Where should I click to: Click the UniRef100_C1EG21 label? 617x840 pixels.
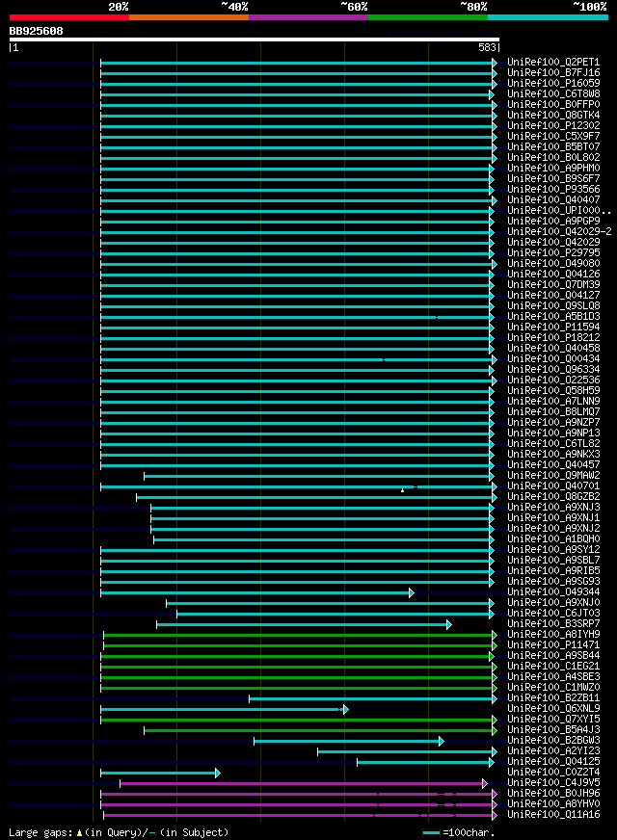pos(553,667)
